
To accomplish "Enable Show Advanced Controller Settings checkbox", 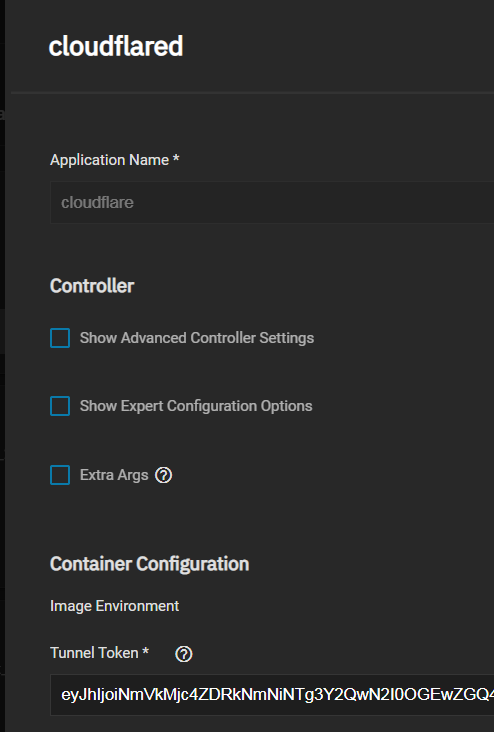I will point(60,338).
